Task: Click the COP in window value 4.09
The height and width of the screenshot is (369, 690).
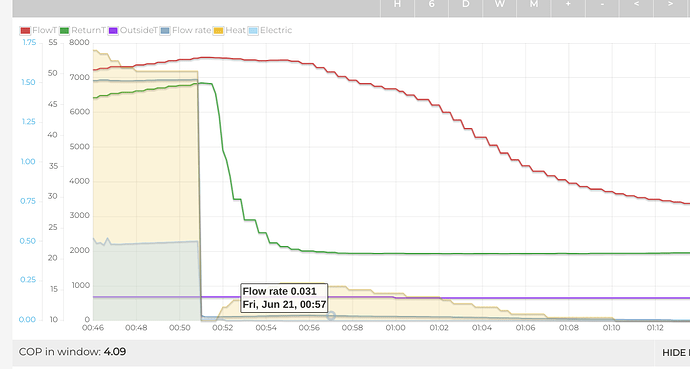Action: (x=115, y=352)
